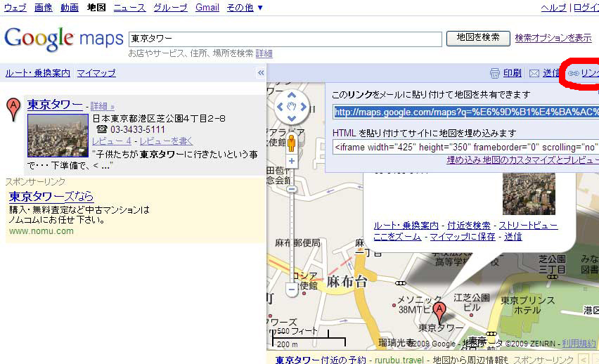The height and width of the screenshot is (364, 599).
Task: Pan the map left with the arrow
Action: tap(280, 107)
